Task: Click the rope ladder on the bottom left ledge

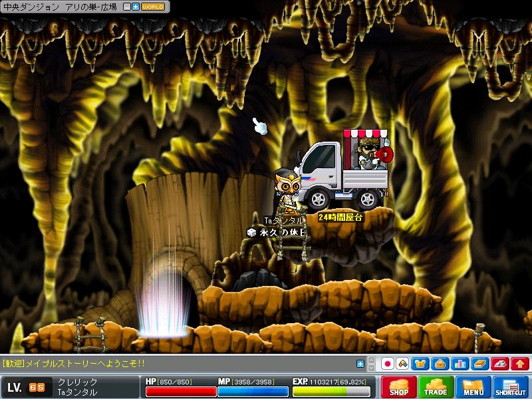Action: click(90, 334)
